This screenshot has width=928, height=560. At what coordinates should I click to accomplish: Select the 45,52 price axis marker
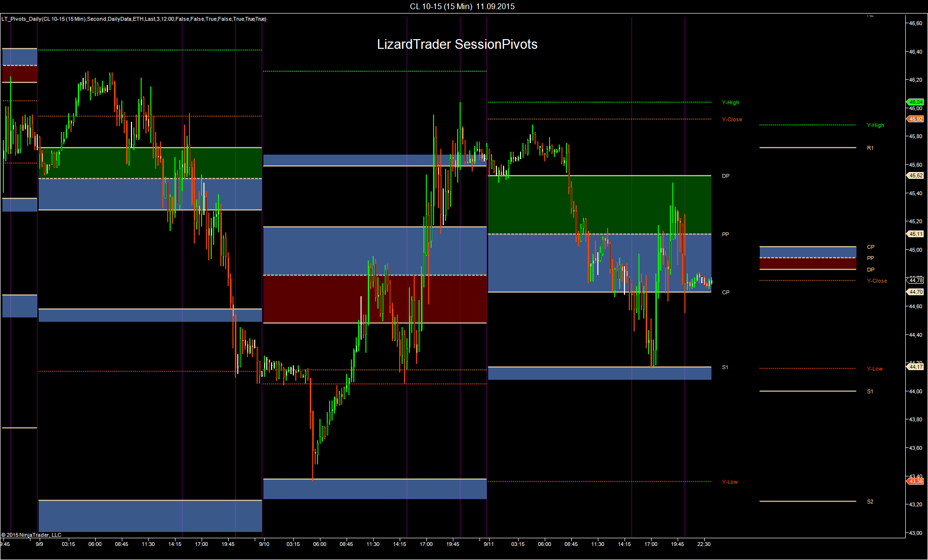(x=915, y=175)
